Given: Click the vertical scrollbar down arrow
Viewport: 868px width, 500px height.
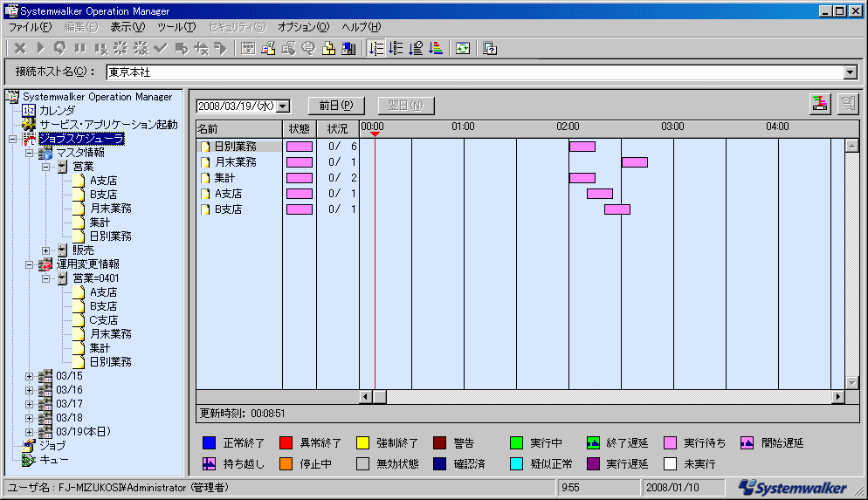Looking at the screenshot, I should click(x=852, y=383).
